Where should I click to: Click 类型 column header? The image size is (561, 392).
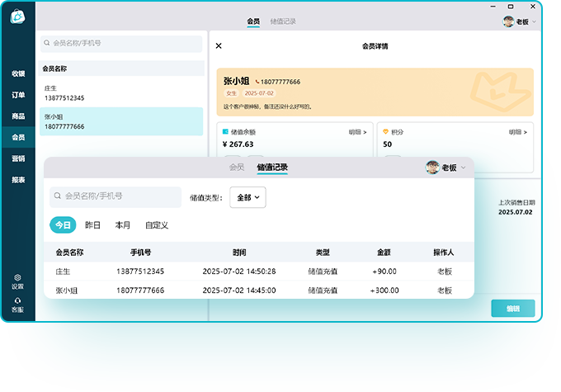323,253
